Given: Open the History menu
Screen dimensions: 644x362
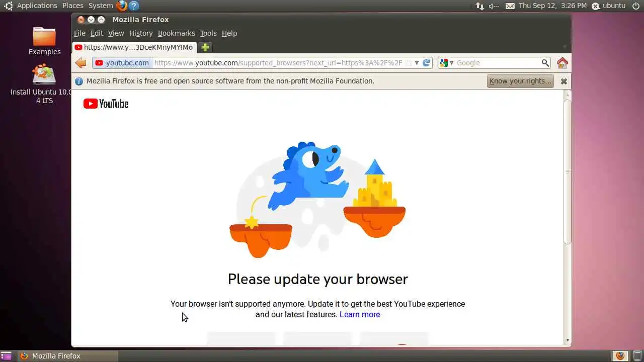Looking at the screenshot, I should [x=141, y=33].
